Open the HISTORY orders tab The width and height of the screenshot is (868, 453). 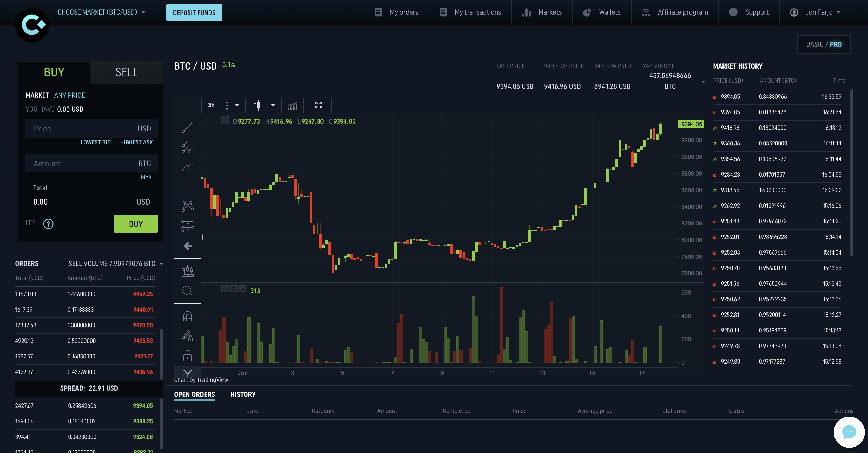(x=243, y=394)
